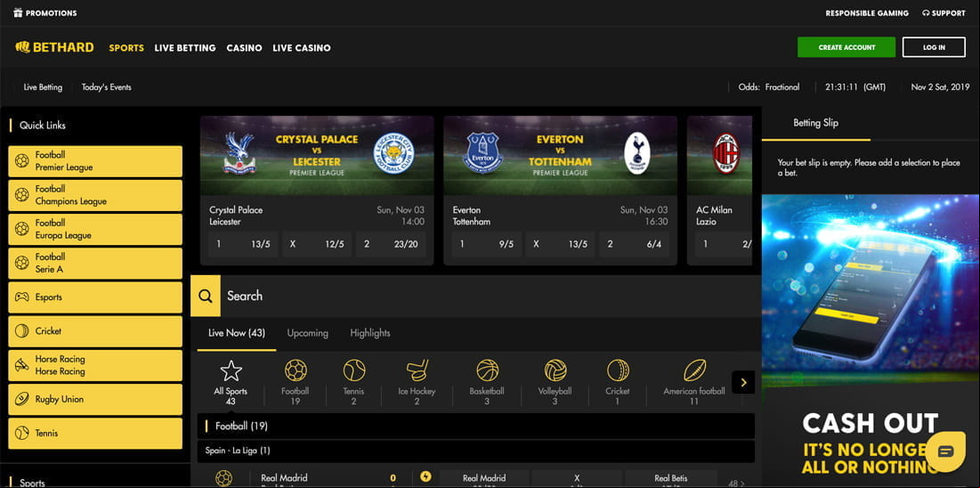Open the chat bubble widget
This screenshot has width=980, height=488.
(945, 451)
